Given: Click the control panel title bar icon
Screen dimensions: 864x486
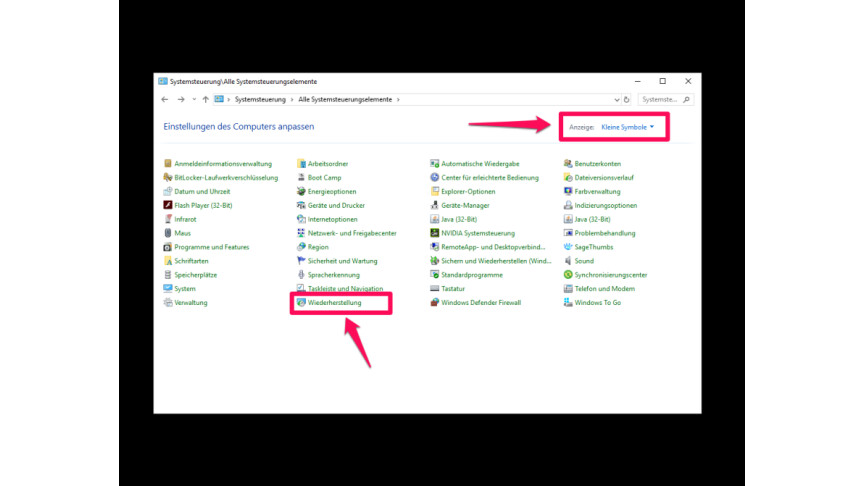Looking at the screenshot, I should 163,82.
